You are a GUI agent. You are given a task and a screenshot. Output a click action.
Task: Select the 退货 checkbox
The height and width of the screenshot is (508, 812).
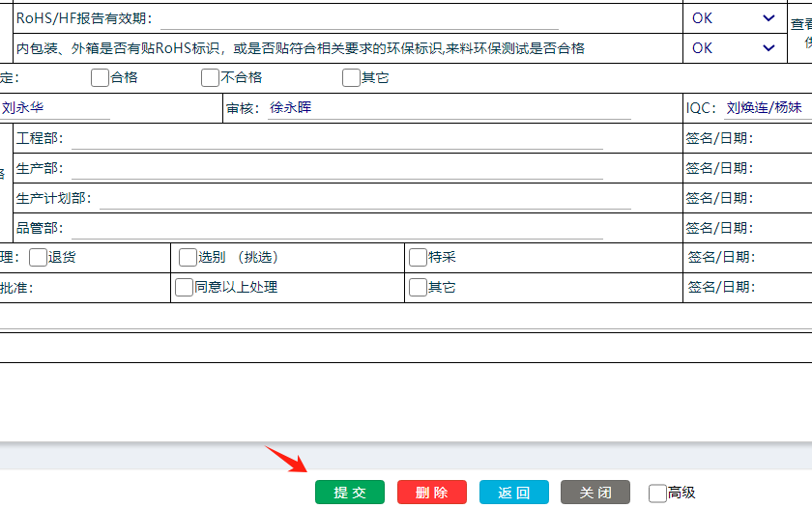39,258
